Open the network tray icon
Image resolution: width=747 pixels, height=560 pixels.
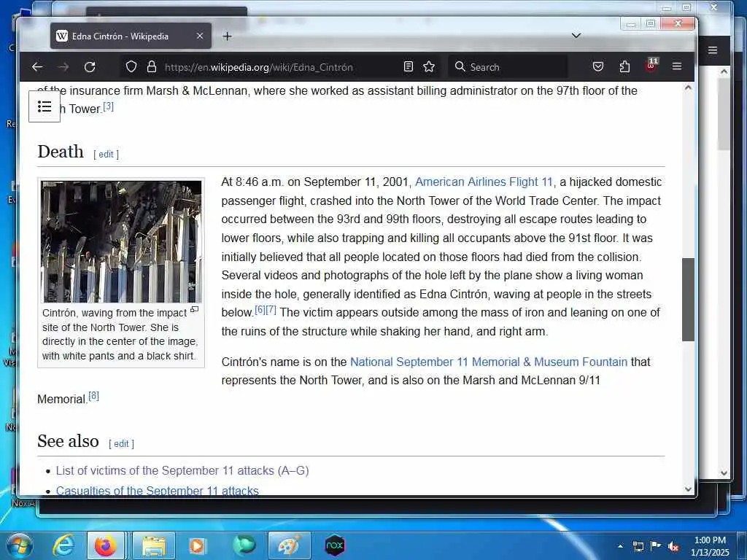pyautogui.click(x=638, y=546)
